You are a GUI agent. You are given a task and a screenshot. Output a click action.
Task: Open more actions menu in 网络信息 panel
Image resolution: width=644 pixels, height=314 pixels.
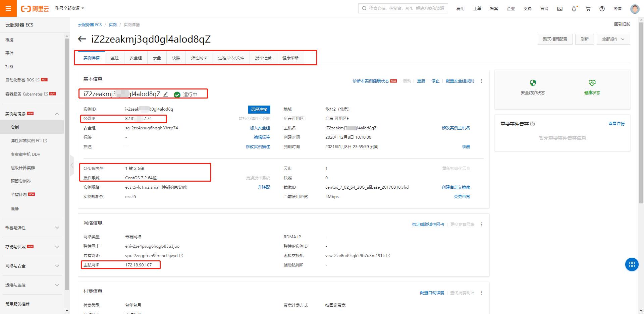(482, 225)
